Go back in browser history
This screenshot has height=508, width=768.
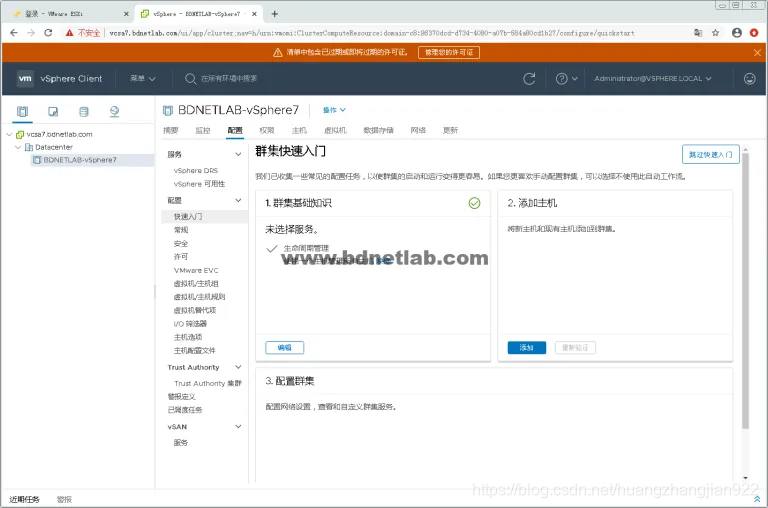pyautogui.click(x=14, y=33)
